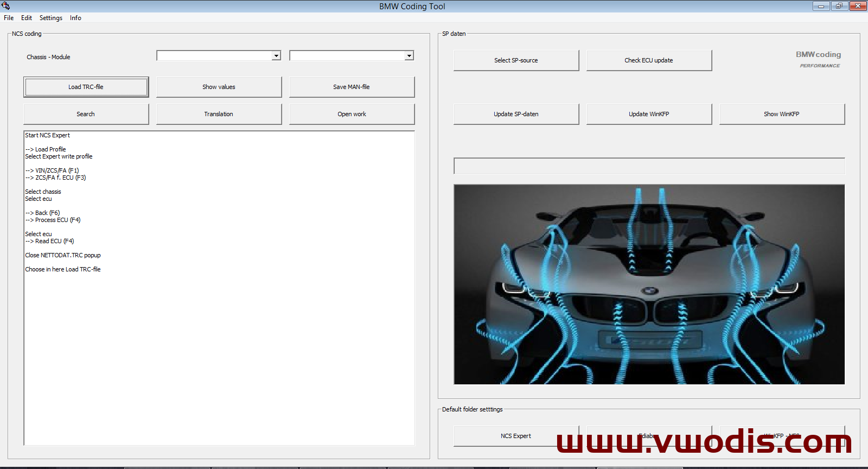Open the Settings menu
Screen dimensions: 868x469
pyautogui.click(x=51, y=18)
